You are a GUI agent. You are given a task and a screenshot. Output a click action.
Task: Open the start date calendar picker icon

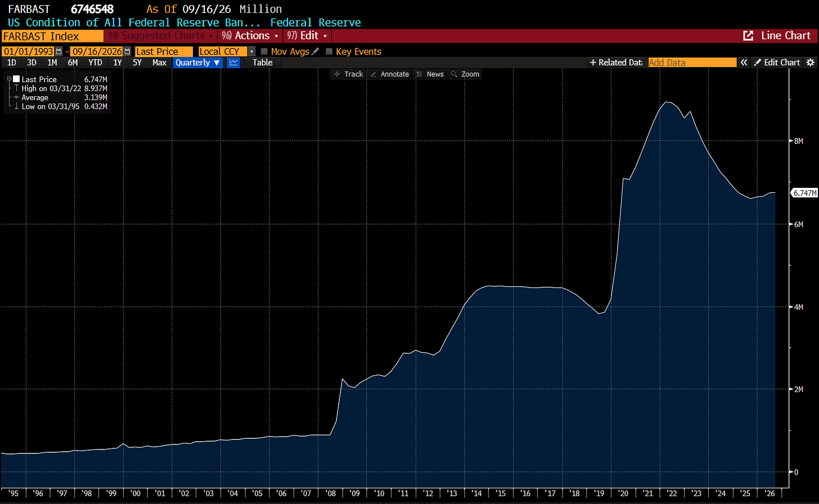tap(59, 51)
